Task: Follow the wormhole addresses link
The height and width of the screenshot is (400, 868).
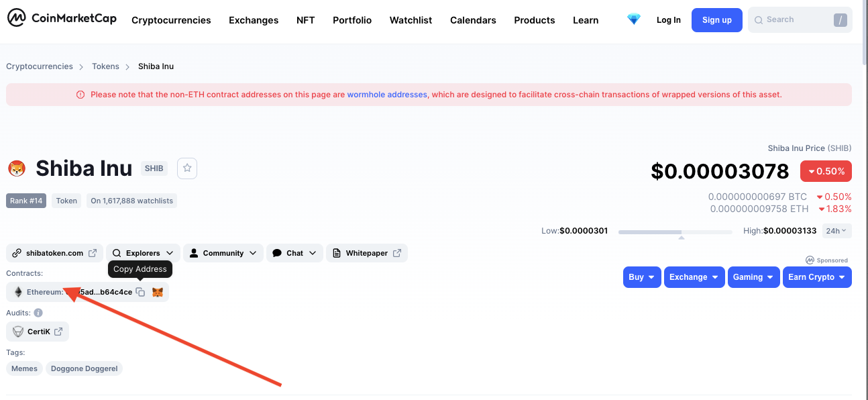Action: pos(387,95)
